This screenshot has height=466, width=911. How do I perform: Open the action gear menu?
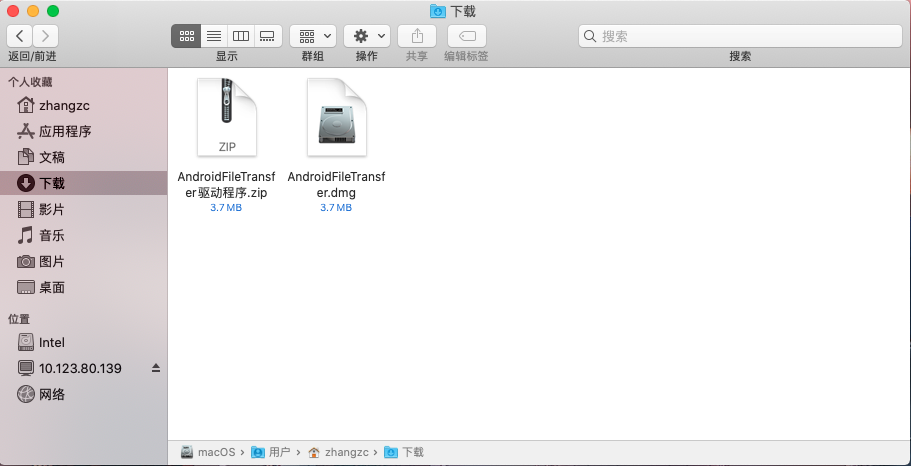click(x=367, y=36)
